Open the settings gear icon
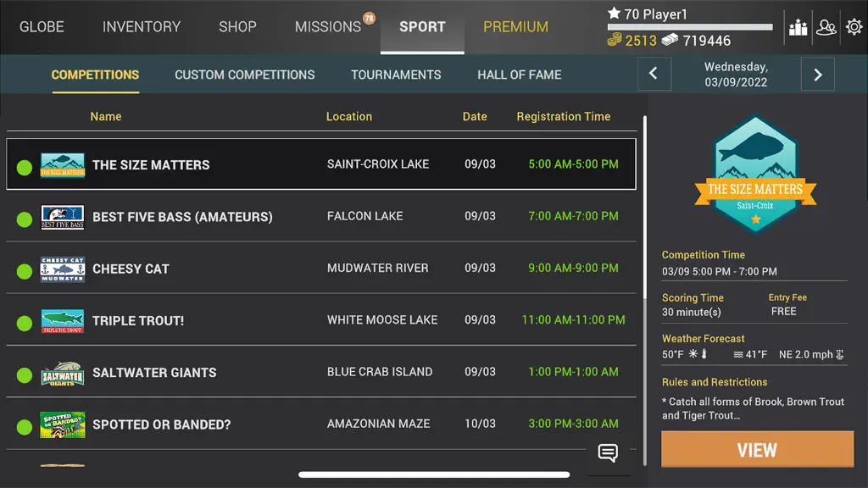868x488 pixels. 854,26
